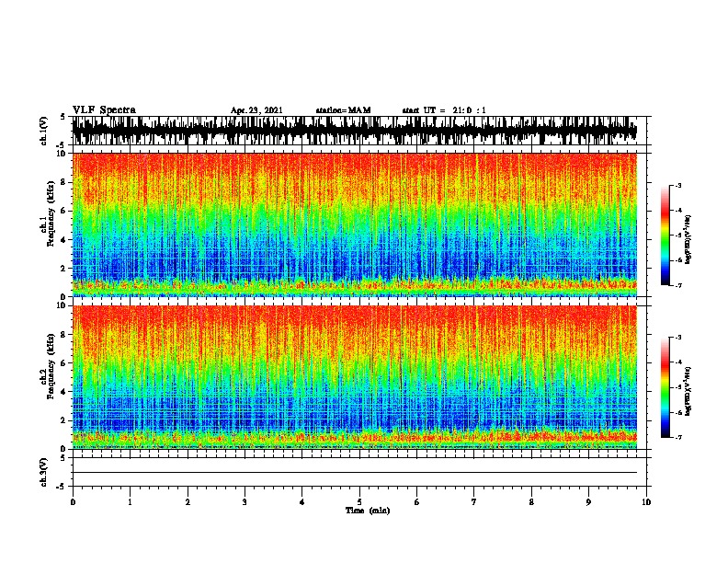Click the ch.1 voltage waveform trace panel
This screenshot has height=563, width=728.
click(354, 131)
